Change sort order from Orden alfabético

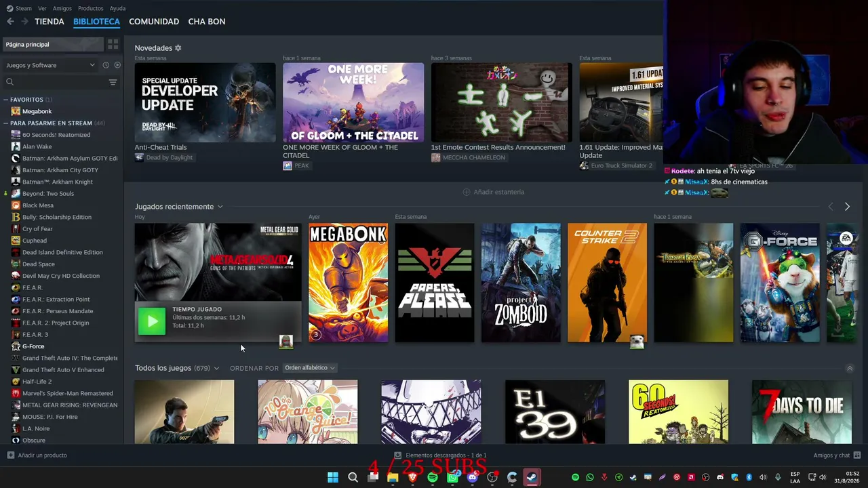pos(310,368)
